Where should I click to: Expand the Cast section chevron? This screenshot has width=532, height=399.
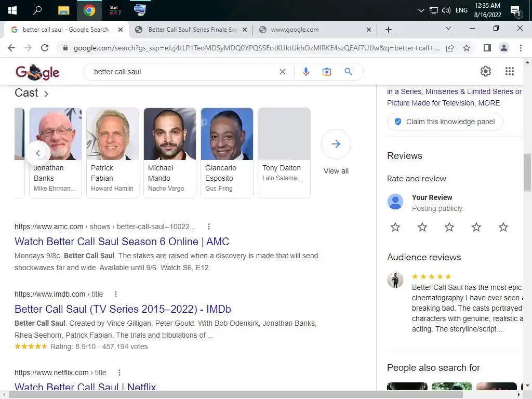(x=46, y=94)
